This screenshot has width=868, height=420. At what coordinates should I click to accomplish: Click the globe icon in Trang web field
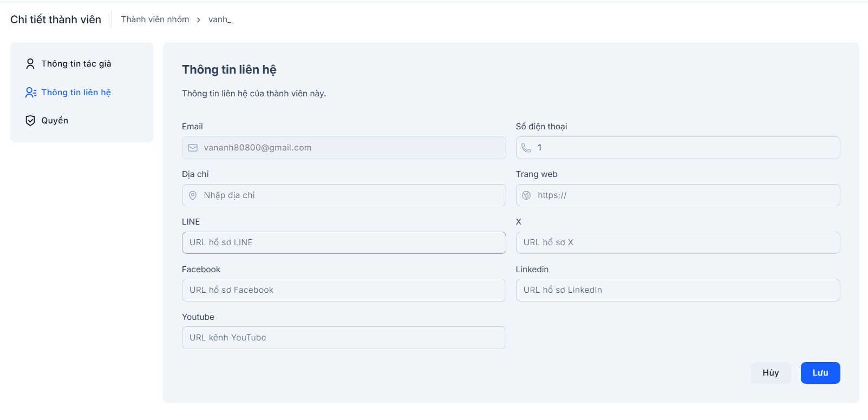526,195
